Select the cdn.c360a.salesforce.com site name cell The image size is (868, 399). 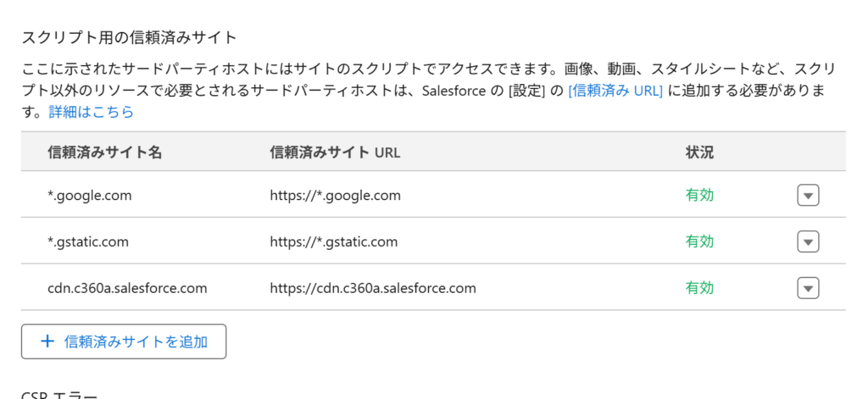(127, 288)
